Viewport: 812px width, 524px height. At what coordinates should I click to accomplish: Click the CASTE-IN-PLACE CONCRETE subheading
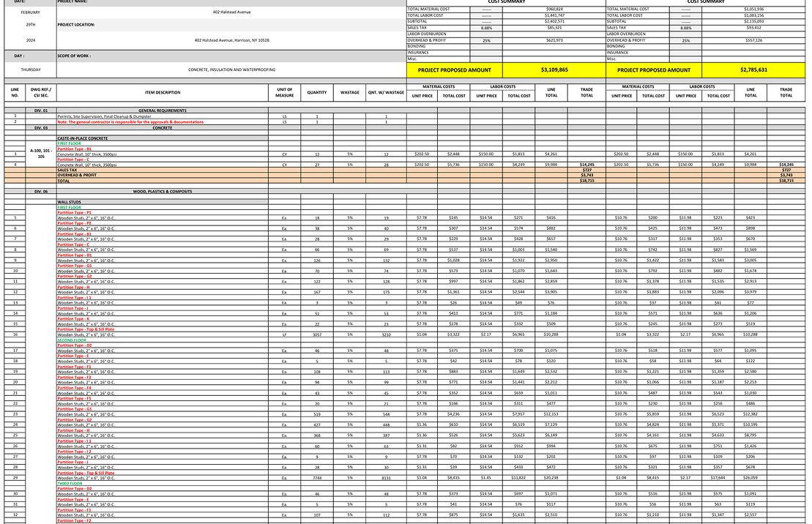[83, 138]
